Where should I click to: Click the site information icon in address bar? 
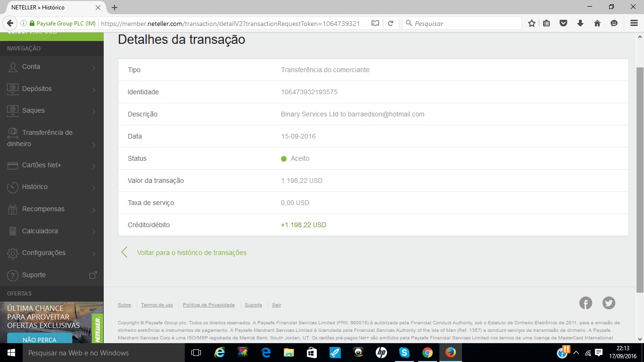[23, 23]
